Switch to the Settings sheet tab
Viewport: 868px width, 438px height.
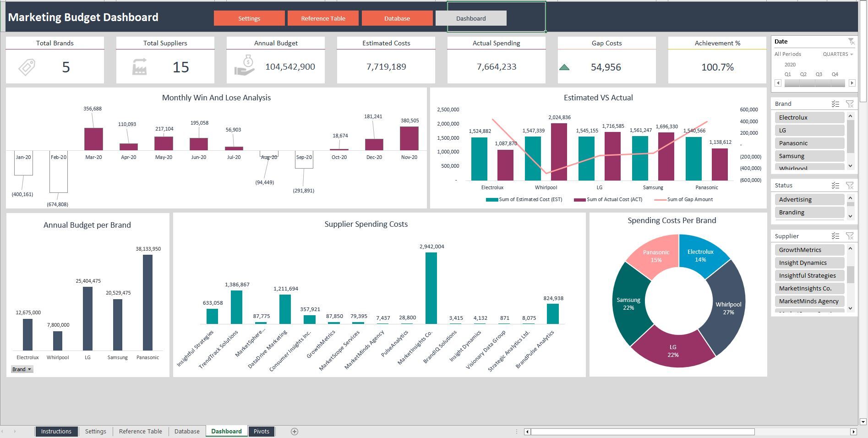point(95,432)
